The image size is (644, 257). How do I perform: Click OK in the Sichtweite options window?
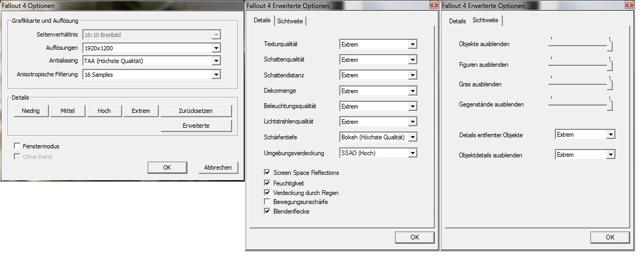coord(610,237)
